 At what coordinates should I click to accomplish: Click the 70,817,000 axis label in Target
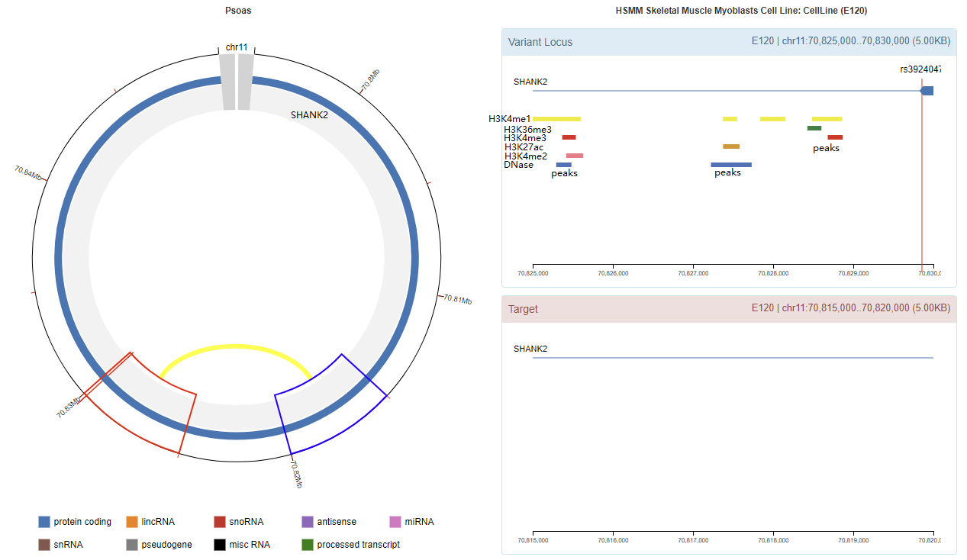tap(693, 539)
